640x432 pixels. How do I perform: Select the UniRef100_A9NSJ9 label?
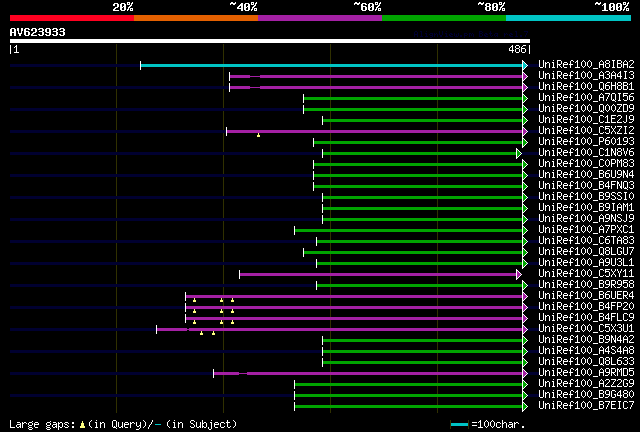tap(586, 219)
